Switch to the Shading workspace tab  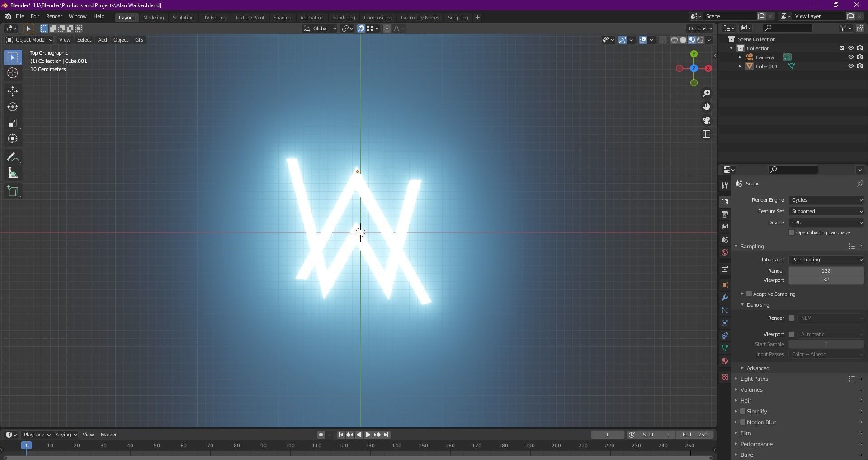click(x=282, y=18)
